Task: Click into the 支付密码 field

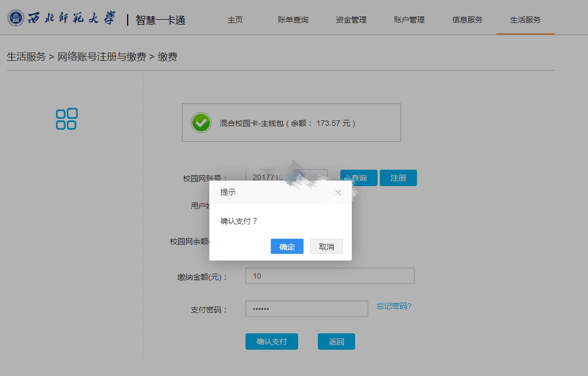Action: tap(306, 309)
